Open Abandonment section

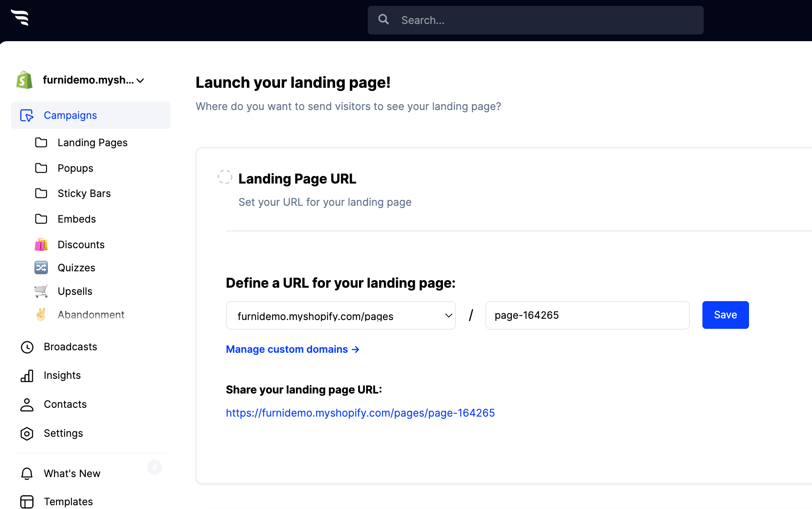pyautogui.click(x=91, y=315)
